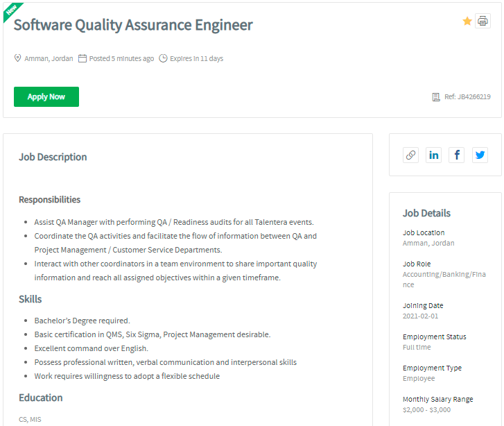Click Amman, Jordan location under title

[x=49, y=58]
